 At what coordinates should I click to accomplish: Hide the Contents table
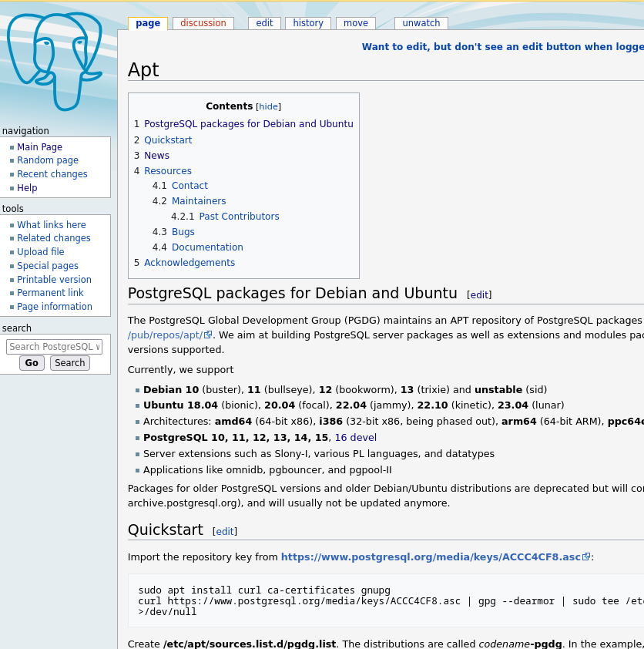pos(268,107)
